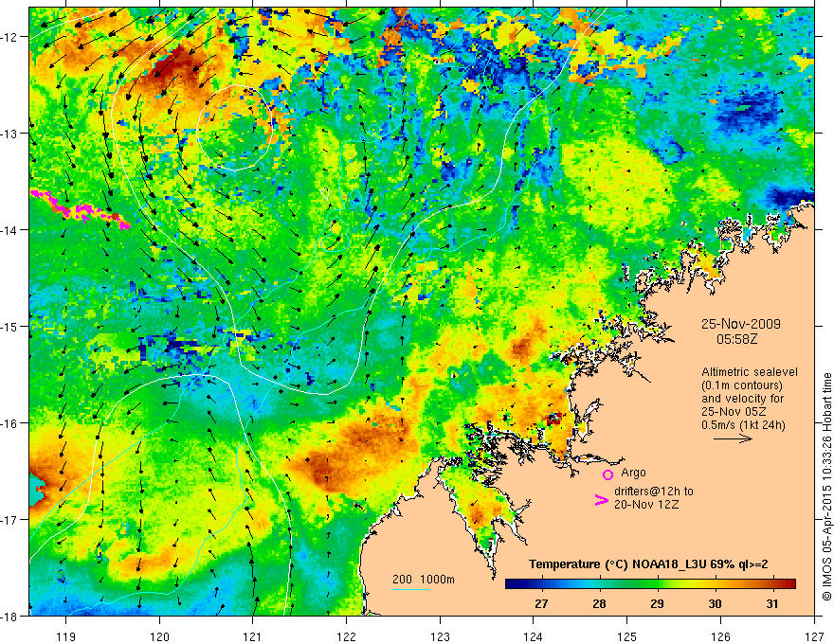The height and width of the screenshot is (644, 834).
Task: Click longitude axis label 120
Action: click(159, 636)
